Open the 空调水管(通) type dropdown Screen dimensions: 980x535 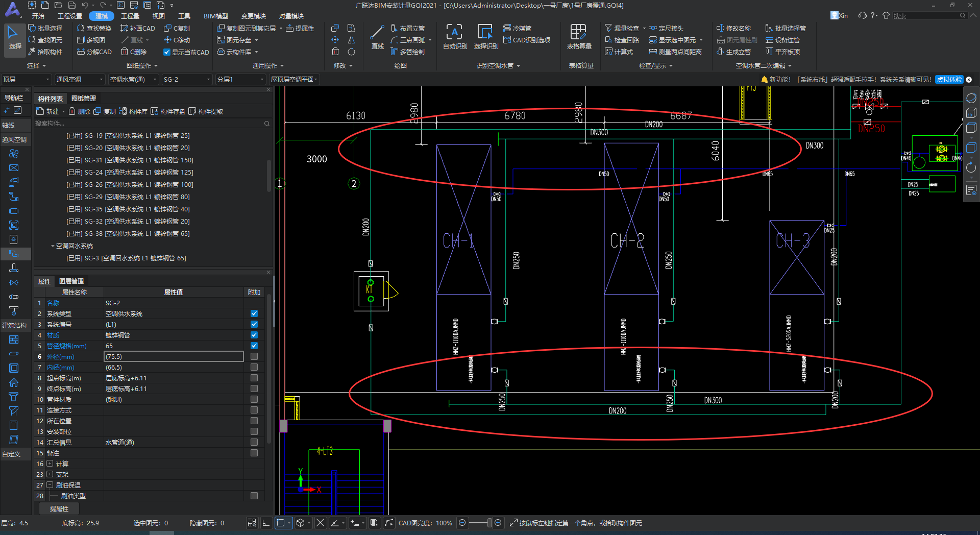pos(134,79)
